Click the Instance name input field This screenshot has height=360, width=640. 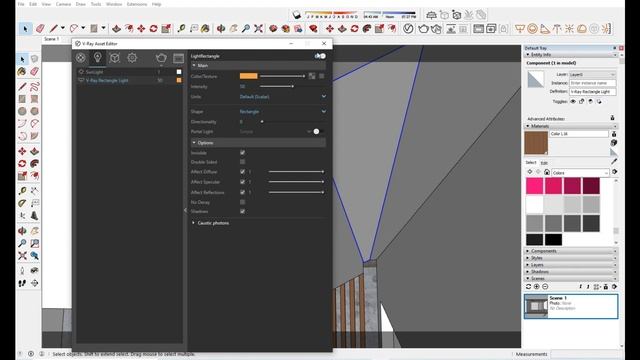pyautogui.click(x=592, y=83)
